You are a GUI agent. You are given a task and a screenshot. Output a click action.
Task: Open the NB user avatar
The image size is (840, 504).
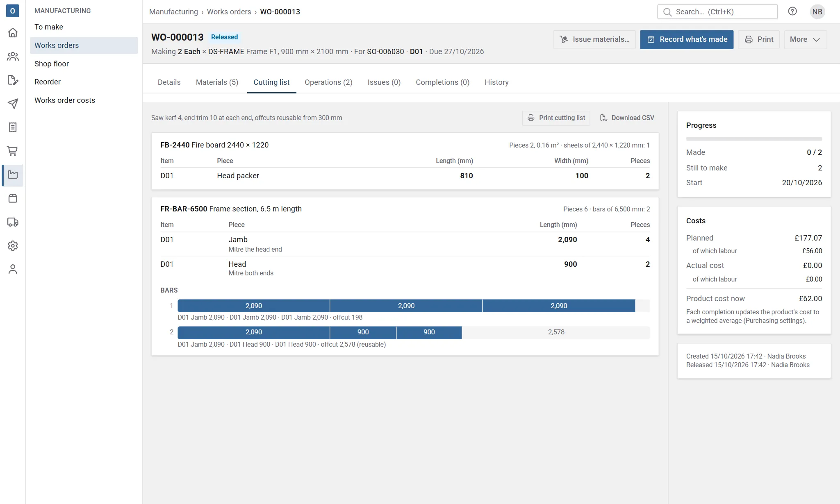pyautogui.click(x=817, y=11)
